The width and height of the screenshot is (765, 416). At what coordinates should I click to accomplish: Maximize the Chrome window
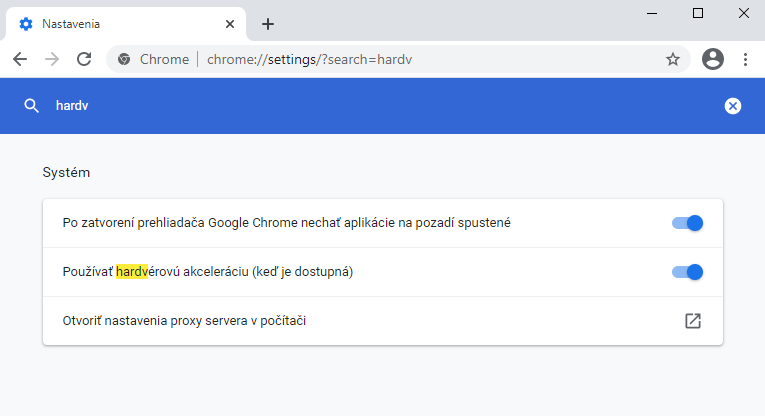pos(698,13)
